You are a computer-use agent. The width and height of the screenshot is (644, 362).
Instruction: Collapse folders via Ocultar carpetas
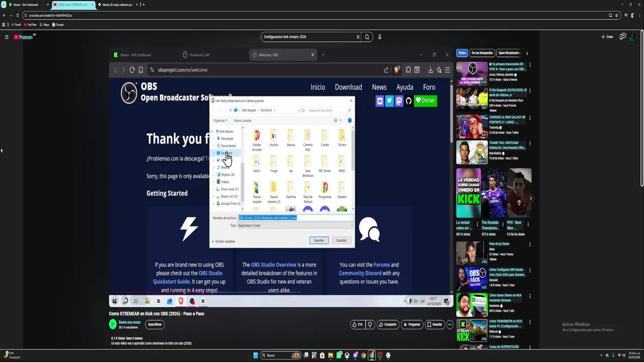pyautogui.click(x=223, y=241)
